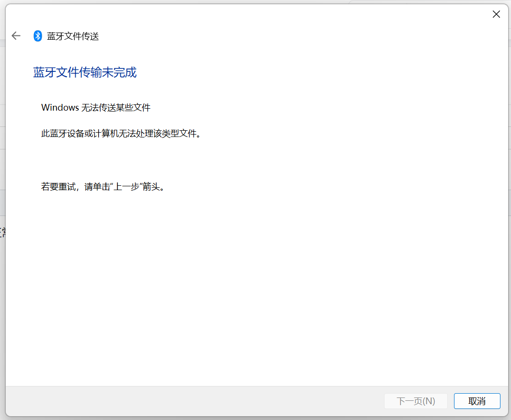Click the blue Bluetooth symbol next to 蓝牙文件传送

click(x=37, y=35)
